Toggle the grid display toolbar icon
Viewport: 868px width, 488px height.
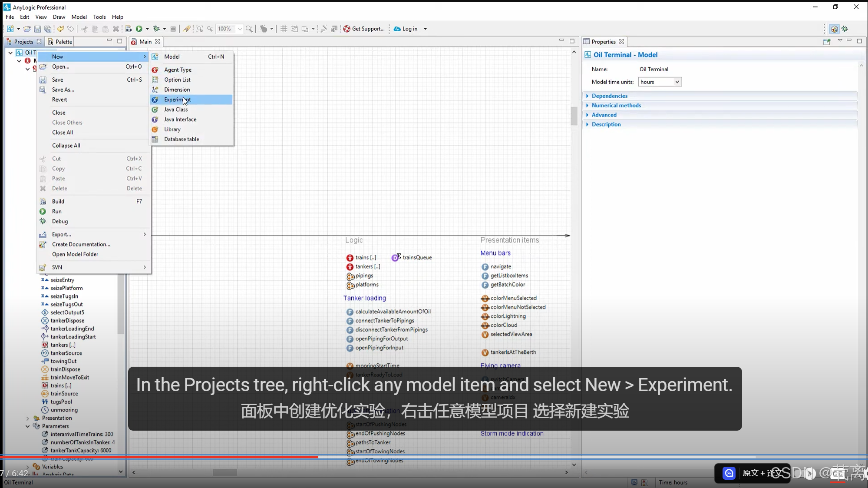pos(284,29)
